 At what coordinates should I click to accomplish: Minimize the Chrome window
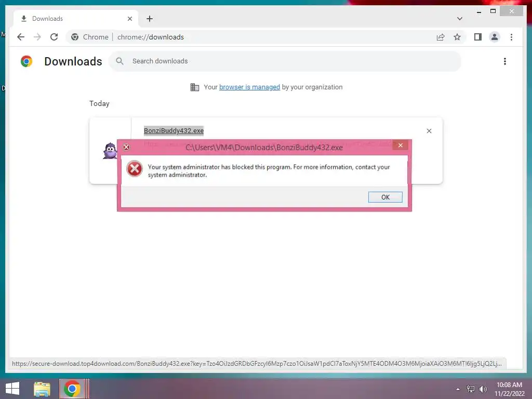point(478,11)
